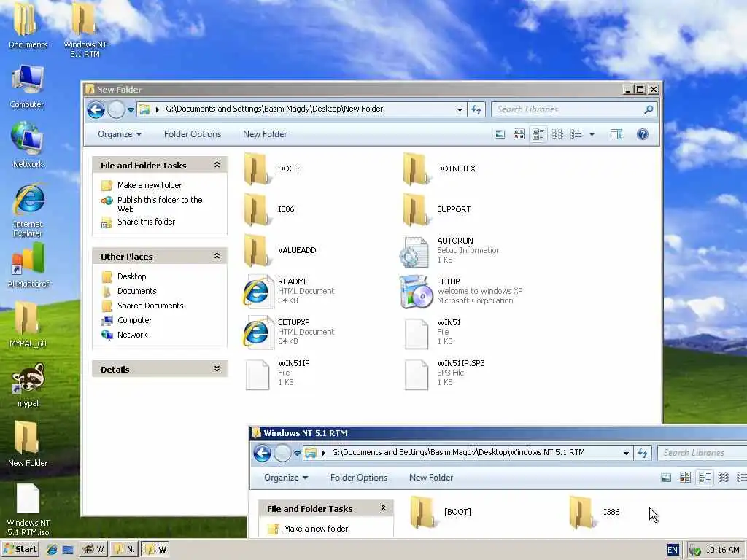Screen dimensions: 747x560
Task: Select the Network desktop icon
Action: click(x=28, y=145)
